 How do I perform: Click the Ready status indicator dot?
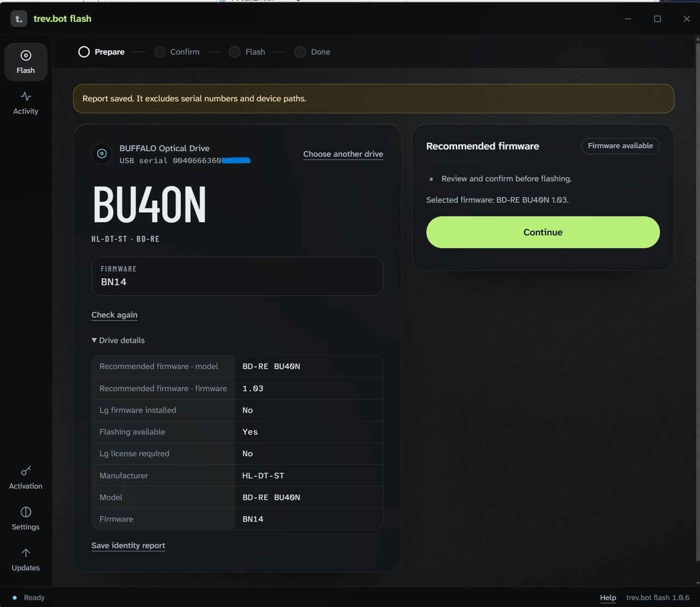click(15, 598)
